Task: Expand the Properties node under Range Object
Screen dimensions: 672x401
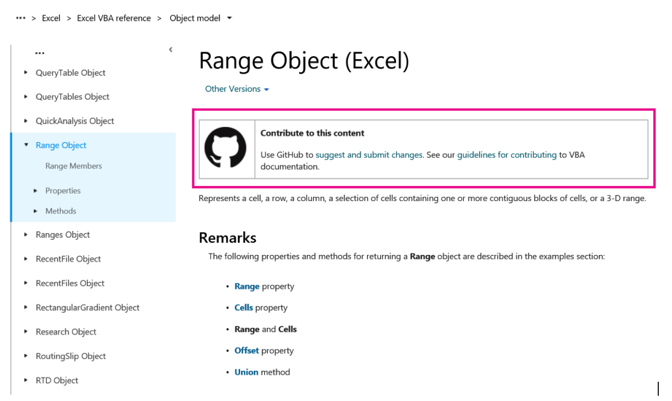Action: pos(36,191)
